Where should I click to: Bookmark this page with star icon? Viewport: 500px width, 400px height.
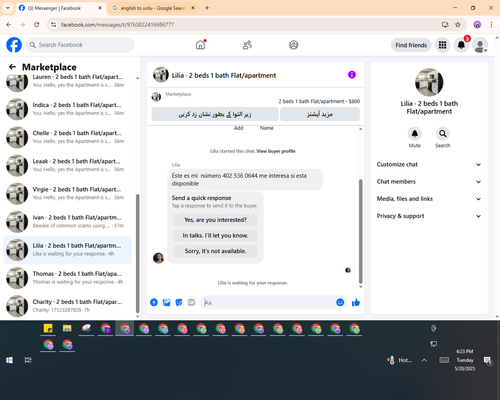(x=458, y=25)
